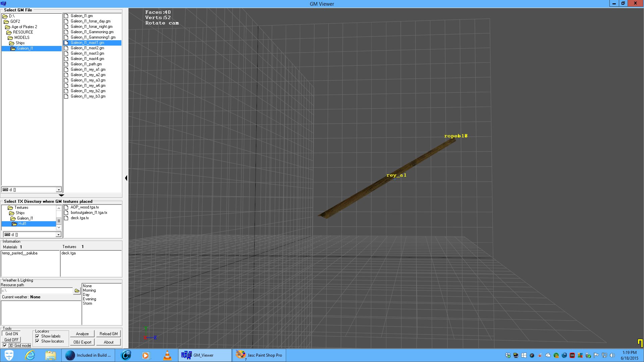Collapse the left panel with the black arrow

pos(126,178)
